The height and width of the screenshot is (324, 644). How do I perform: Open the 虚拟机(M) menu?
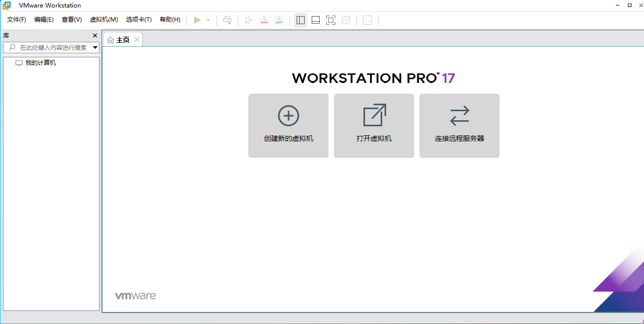pyautogui.click(x=104, y=20)
